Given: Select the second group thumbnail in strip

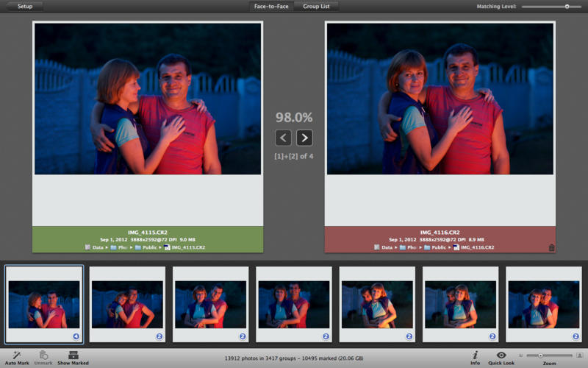Looking at the screenshot, I should click(x=127, y=305).
